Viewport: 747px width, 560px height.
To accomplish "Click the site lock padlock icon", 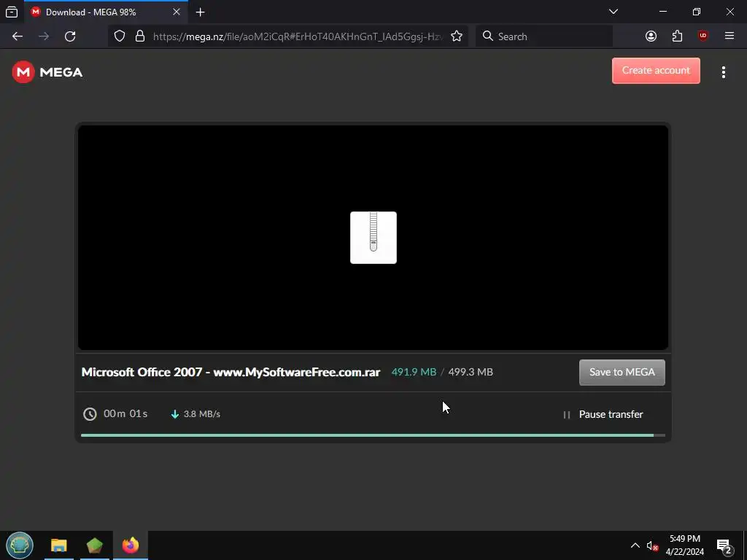I will coord(140,36).
